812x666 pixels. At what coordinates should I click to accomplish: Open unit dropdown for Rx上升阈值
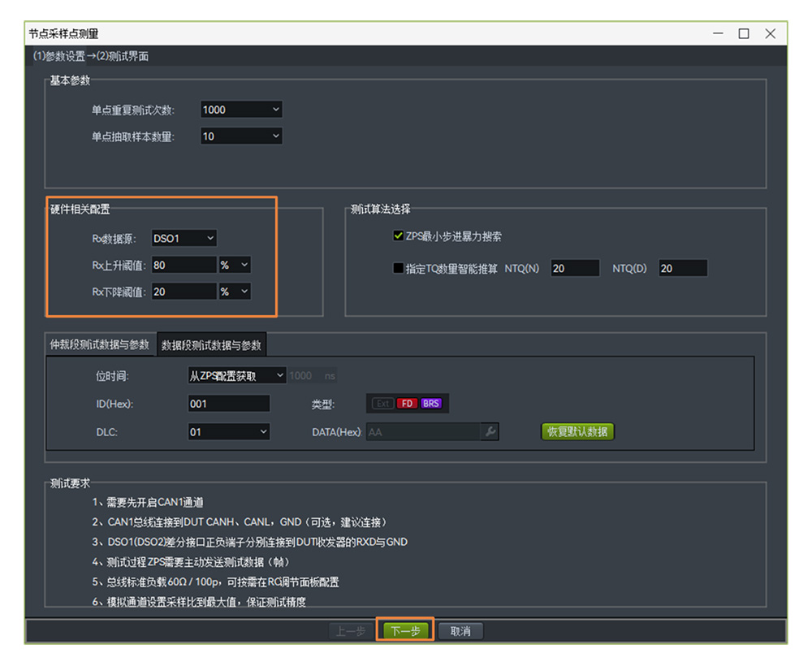(235, 265)
